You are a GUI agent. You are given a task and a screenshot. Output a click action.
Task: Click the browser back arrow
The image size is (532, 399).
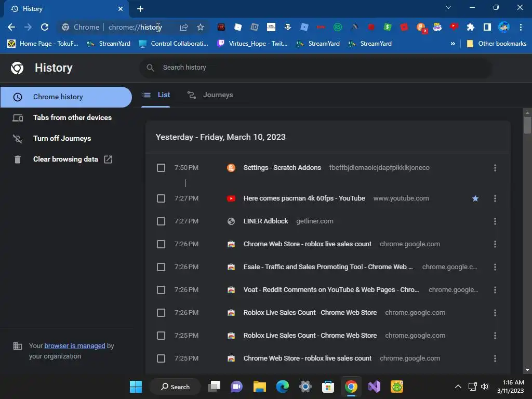click(11, 27)
